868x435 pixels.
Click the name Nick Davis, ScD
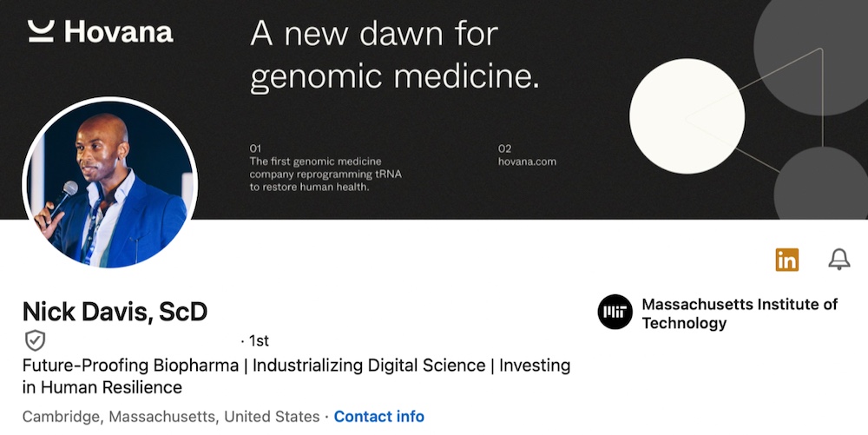(x=115, y=313)
